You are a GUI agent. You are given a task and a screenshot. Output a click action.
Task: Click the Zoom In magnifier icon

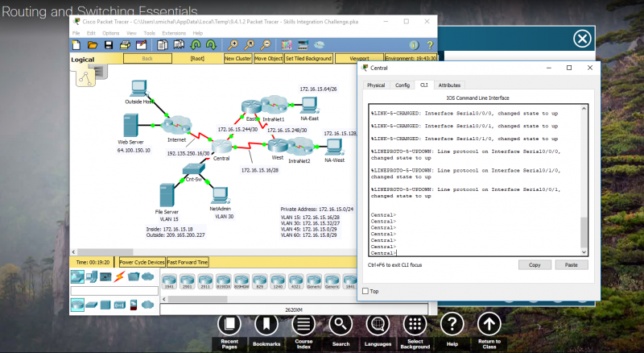(x=233, y=45)
